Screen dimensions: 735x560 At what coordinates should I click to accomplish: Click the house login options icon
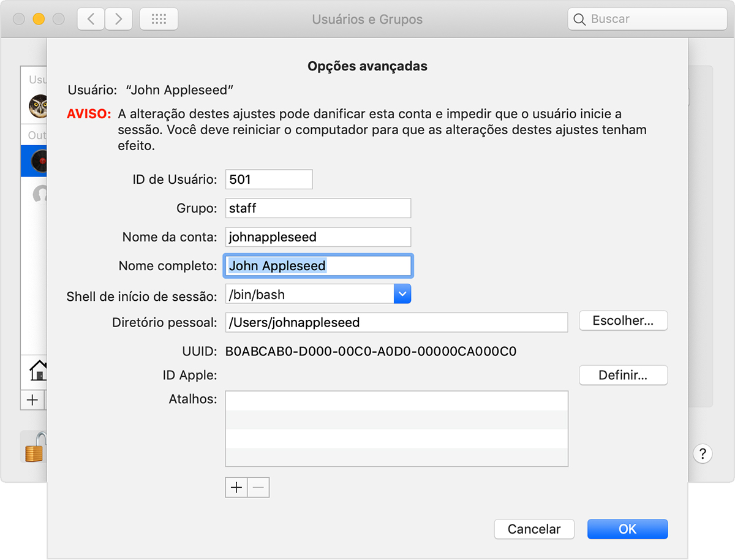[x=38, y=371]
